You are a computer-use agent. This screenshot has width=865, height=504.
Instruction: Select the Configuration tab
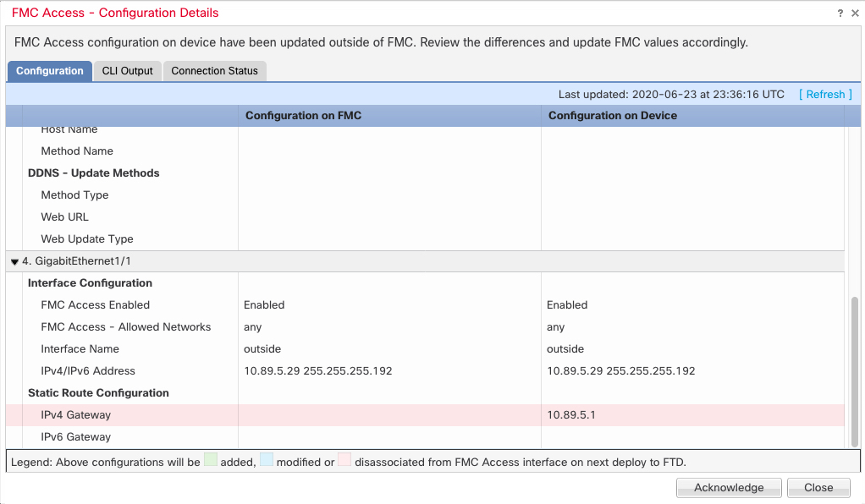pyautogui.click(x=49, y=71)
